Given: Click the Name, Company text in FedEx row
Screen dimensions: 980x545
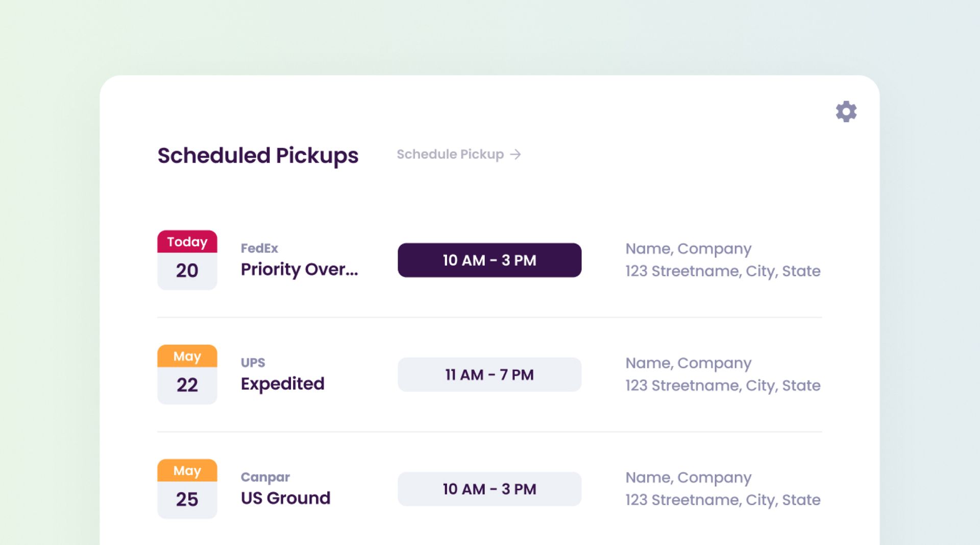Looking at the screenshot, I should tap(688, 249).
